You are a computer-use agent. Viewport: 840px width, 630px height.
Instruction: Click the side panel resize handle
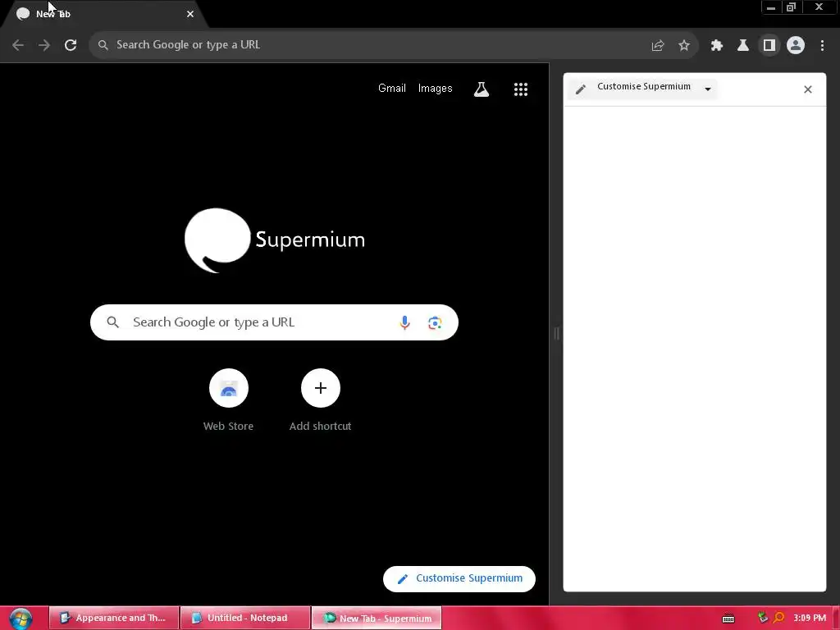pos(557,333)
